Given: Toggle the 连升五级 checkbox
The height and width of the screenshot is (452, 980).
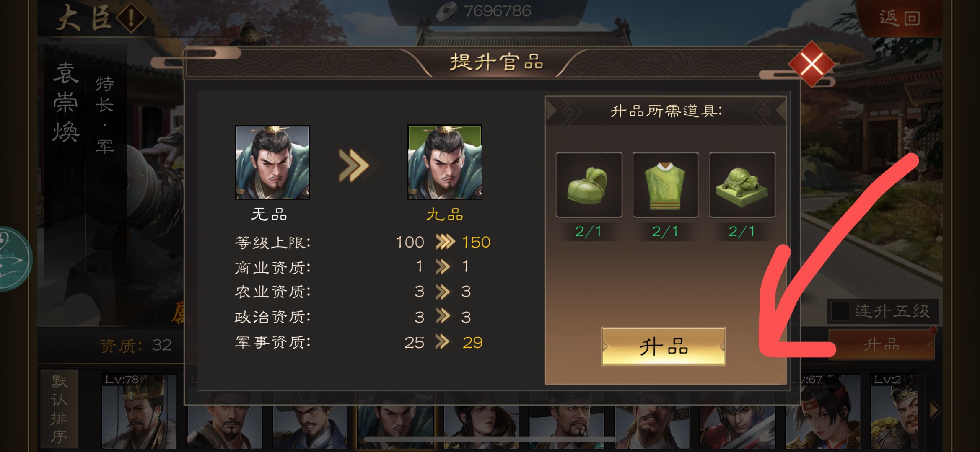Looking at the screenshot, I should click(x=841, y=311).
